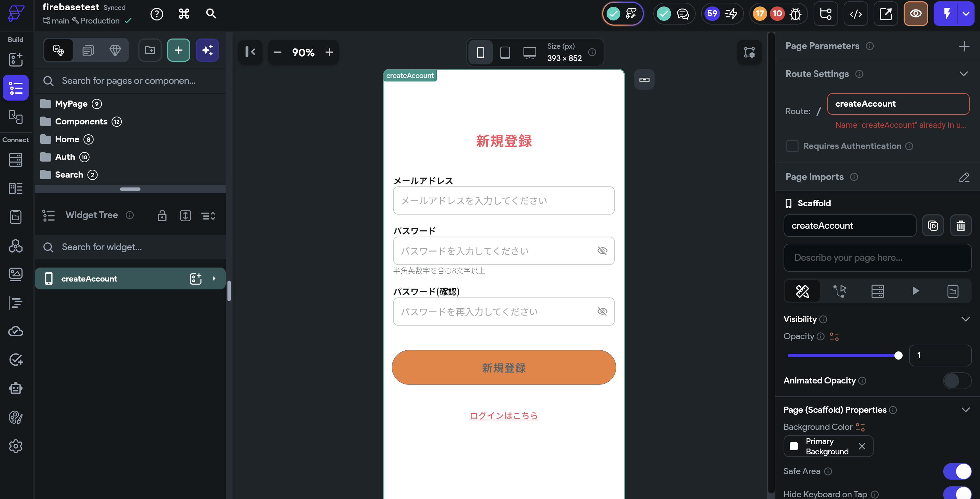Open the View Code icon
The image size is (980, 499).
(856, 14)
